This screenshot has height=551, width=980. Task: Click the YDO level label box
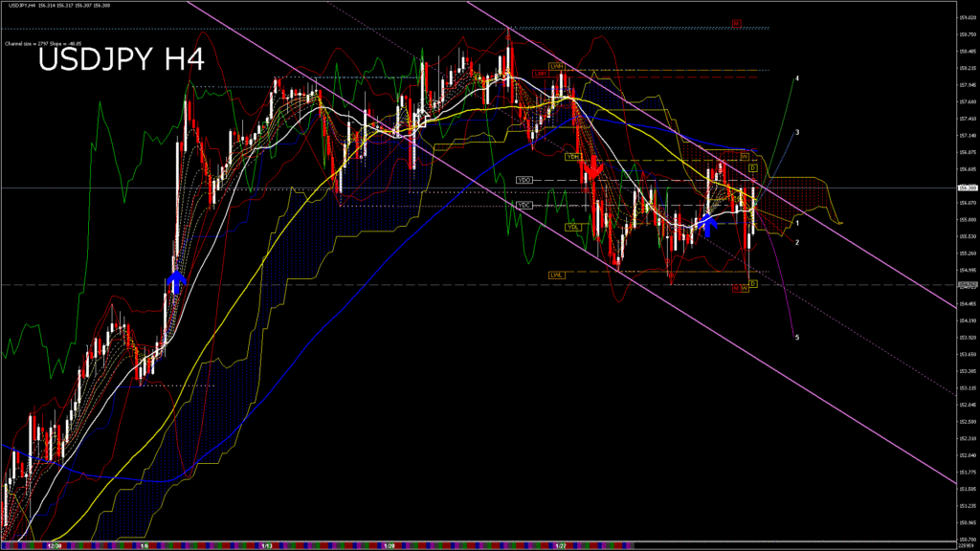click(x=523, y=180)
